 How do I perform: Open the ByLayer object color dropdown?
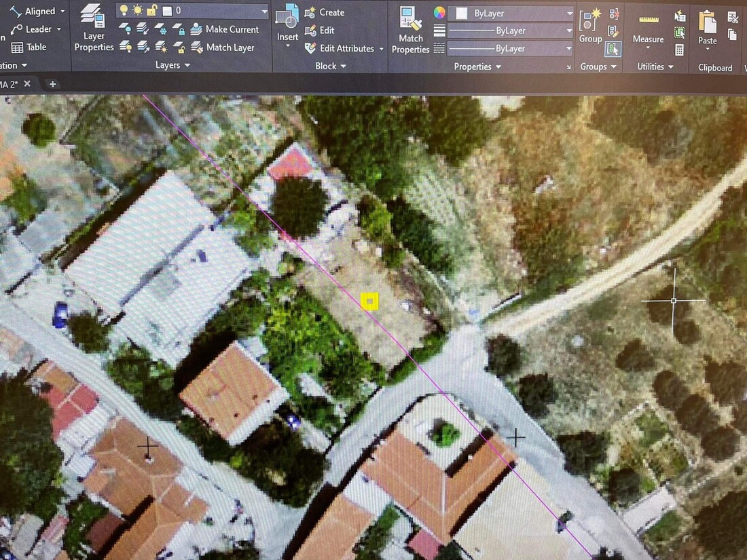click(x=569, y=13)
